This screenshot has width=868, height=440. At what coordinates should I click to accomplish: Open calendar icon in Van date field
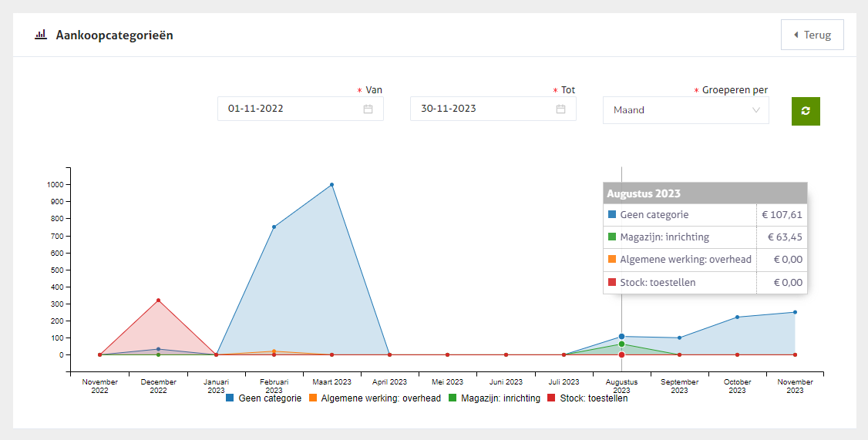point(368,109)
